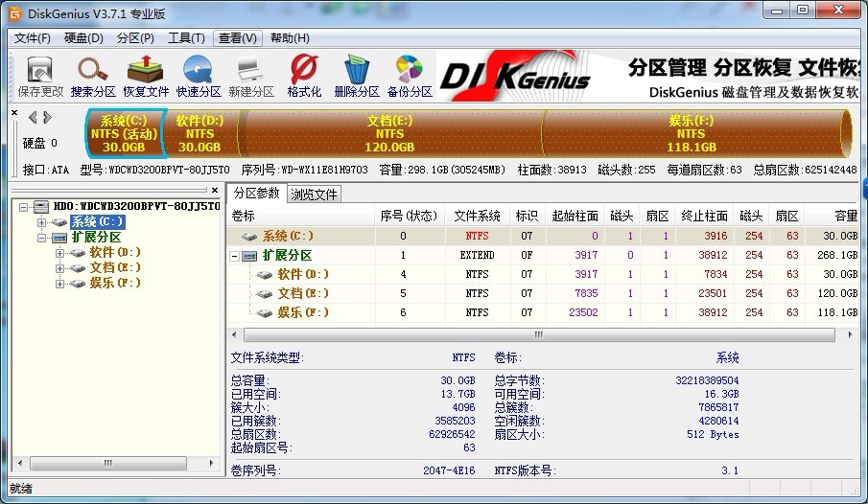This screenshot has width=868, height=504.
Task: Select 娱乐(F:) in the left tree
Action: click(115, 283)
